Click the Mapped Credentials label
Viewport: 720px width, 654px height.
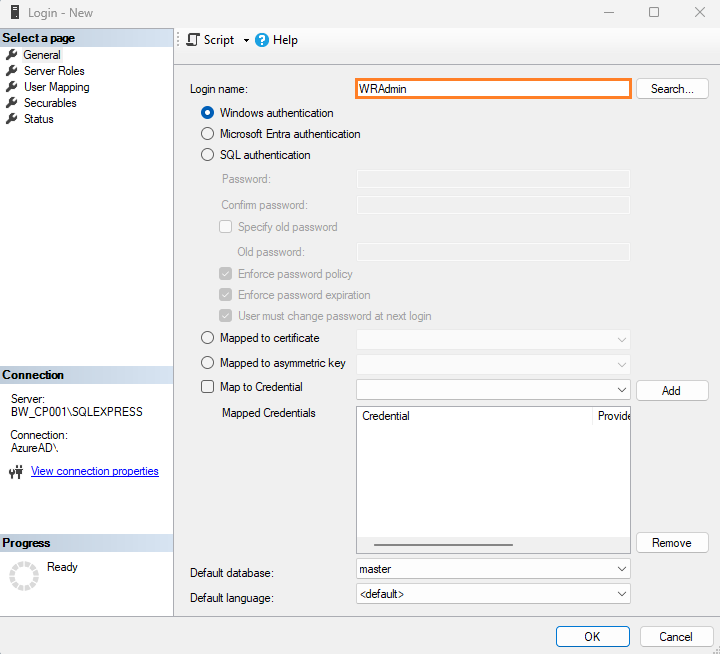pos(269,413)
